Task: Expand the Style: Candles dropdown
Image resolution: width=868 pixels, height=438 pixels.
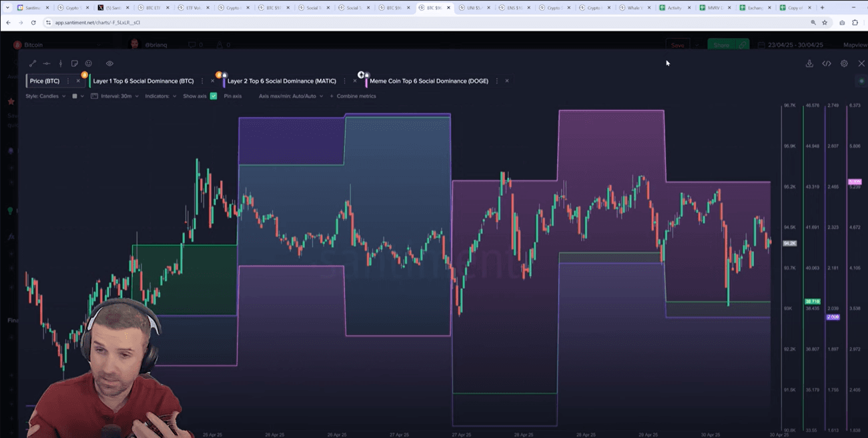Action: pos(45,96)
